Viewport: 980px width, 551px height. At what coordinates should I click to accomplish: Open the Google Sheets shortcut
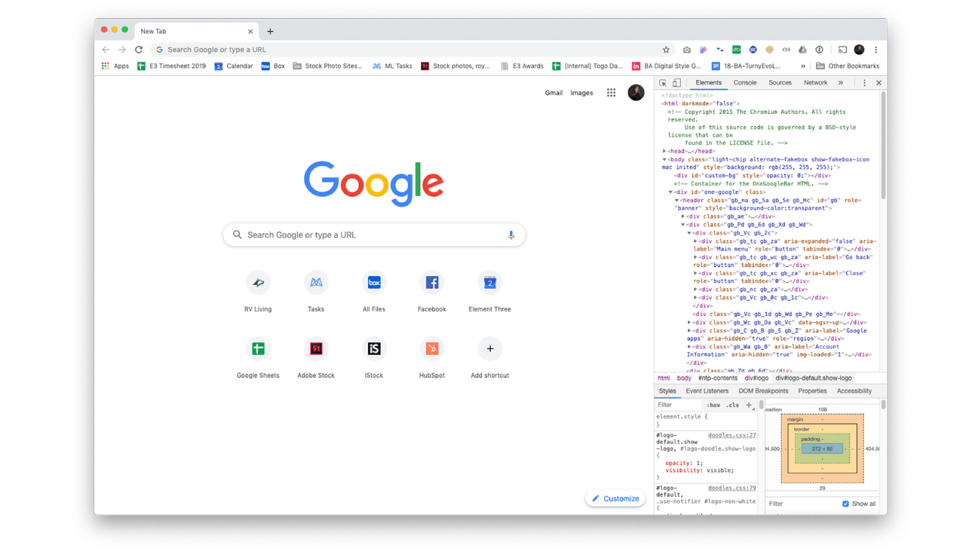coord(258,358)
